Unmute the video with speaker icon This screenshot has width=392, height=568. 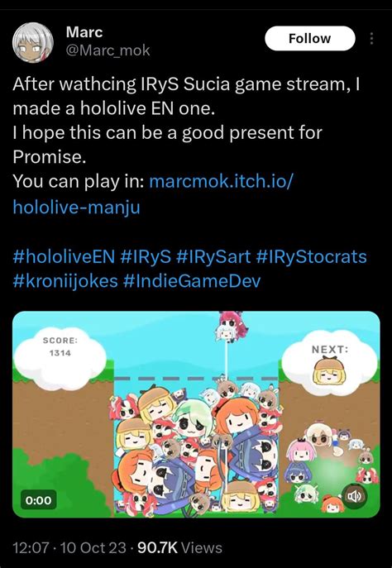(x=354, y=496)
